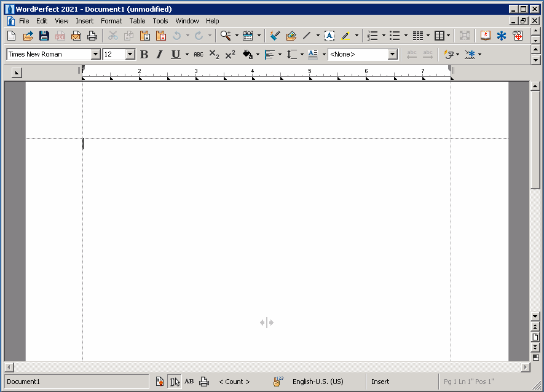
Task: Click Pg 1 Ln 1" Pos 1" position indicator
Action: [468, 382]
